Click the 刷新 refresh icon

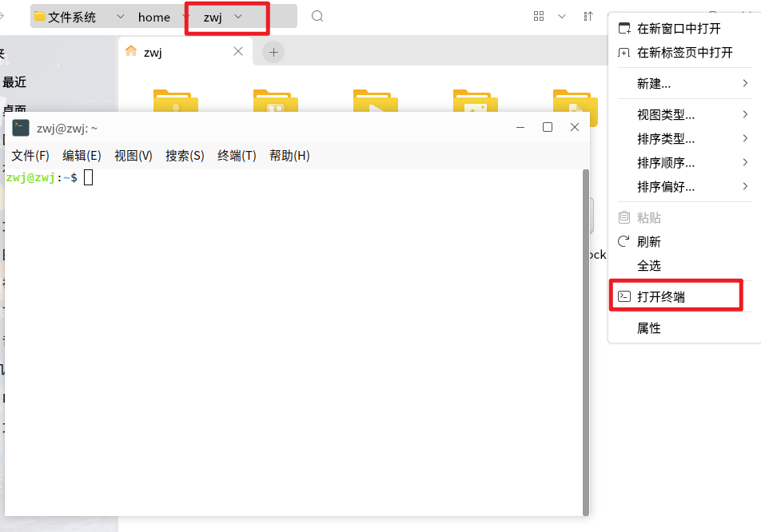tap(624, 241)
